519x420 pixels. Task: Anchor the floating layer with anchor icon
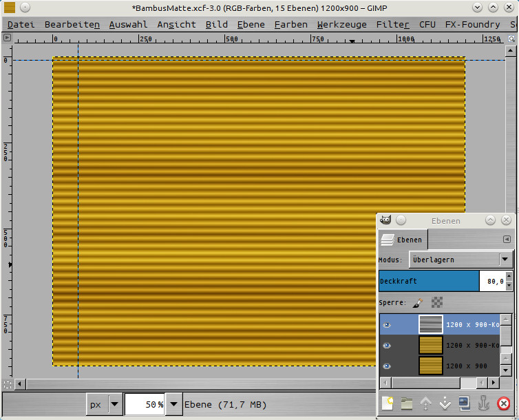483,403
